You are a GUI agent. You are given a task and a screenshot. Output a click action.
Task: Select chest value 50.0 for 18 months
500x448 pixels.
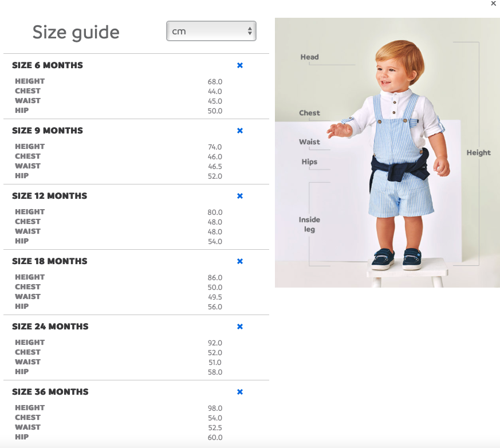[215, 288]
